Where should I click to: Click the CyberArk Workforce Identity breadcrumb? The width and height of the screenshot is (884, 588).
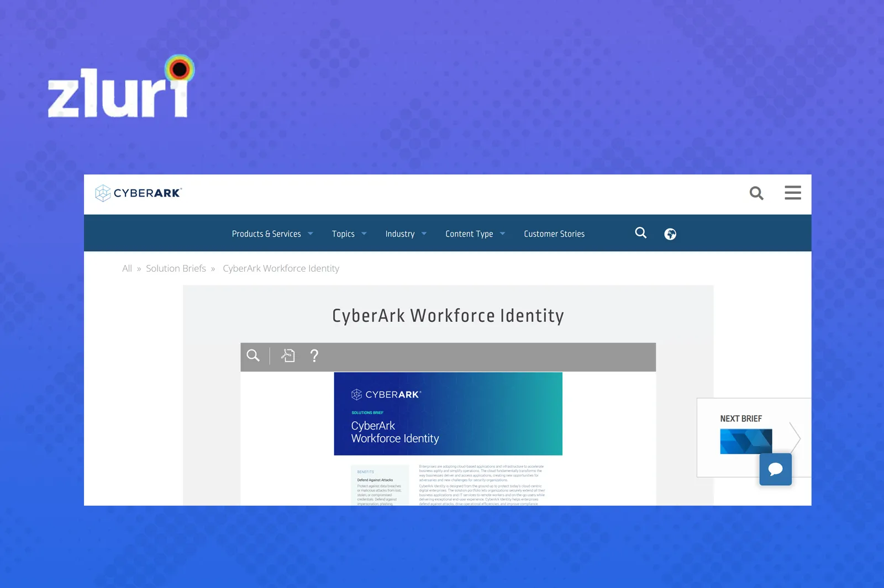(281, 268)
